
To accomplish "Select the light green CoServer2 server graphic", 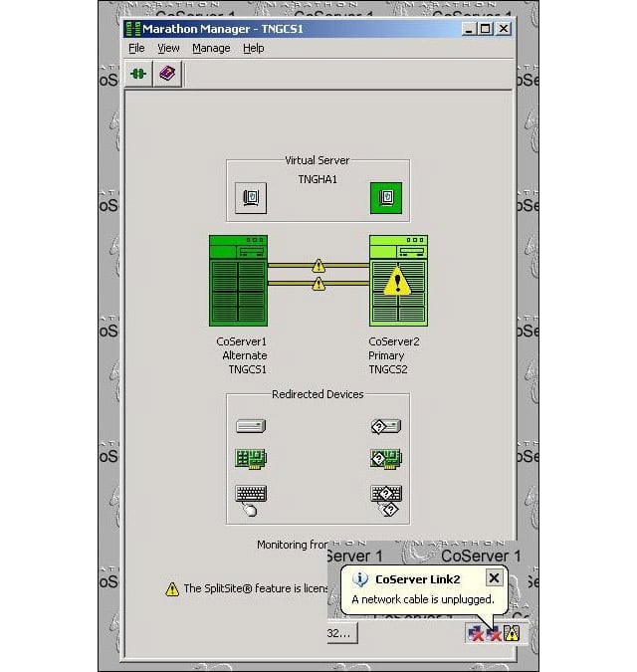I will (398, 281).
